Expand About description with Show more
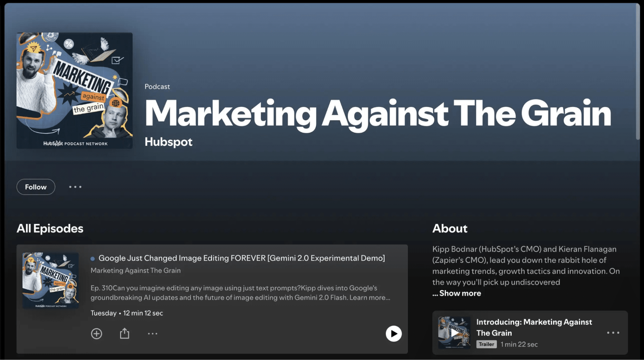This screenshot has width=644, height=360. coord(457,293)
